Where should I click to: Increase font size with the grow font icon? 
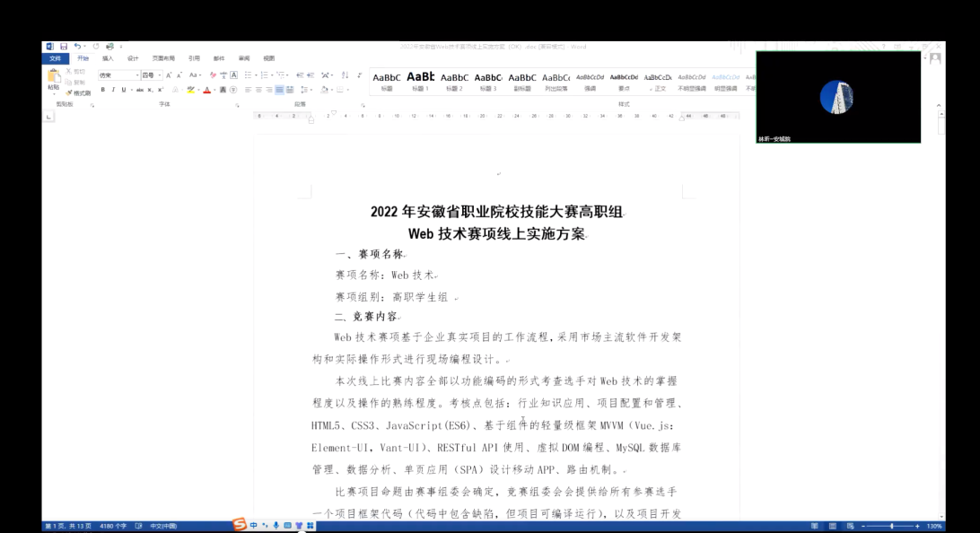tap(169, 75)
